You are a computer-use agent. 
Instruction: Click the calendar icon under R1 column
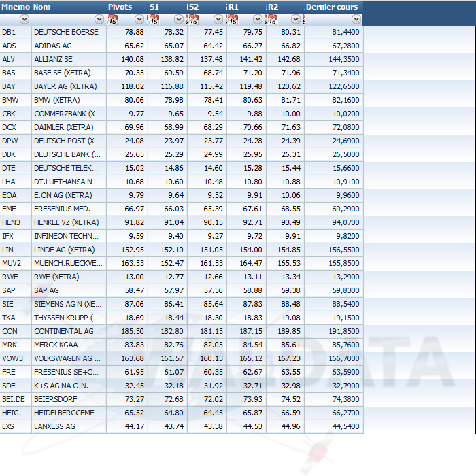[233, 20]
